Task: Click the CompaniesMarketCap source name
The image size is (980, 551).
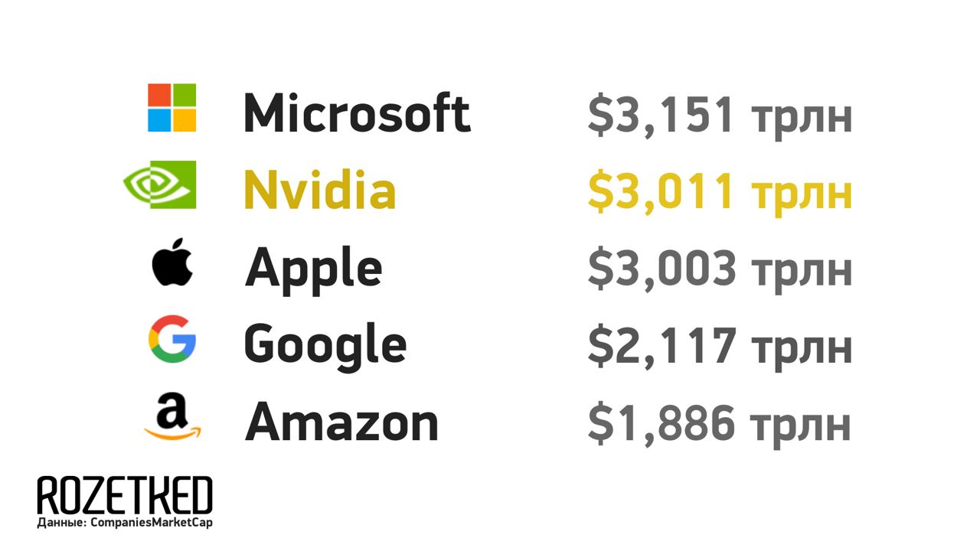Action: coord(152,523)
